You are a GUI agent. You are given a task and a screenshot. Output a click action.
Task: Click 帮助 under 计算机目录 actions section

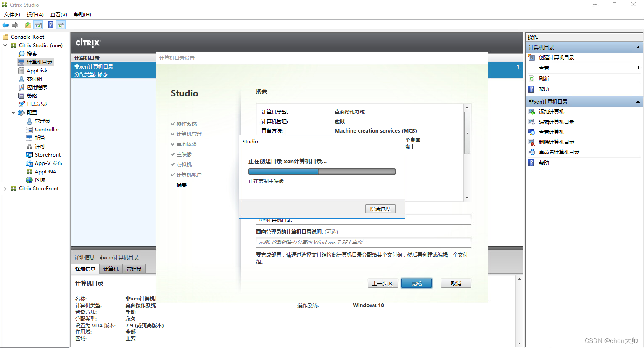coord(544,89)
